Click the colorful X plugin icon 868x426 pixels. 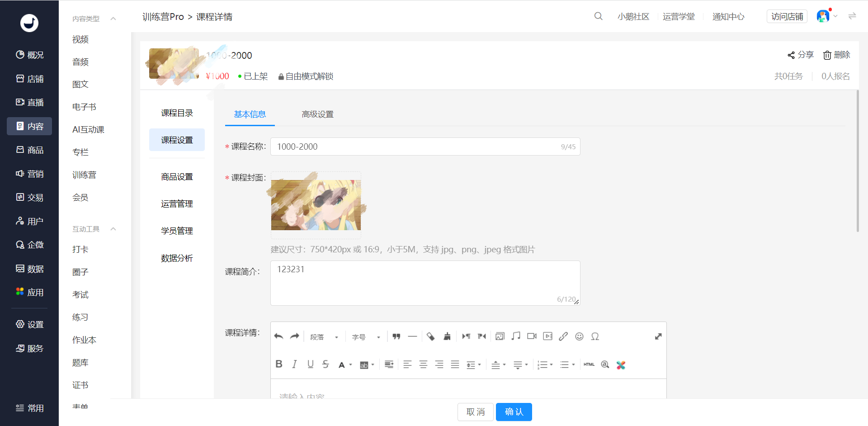621,365
